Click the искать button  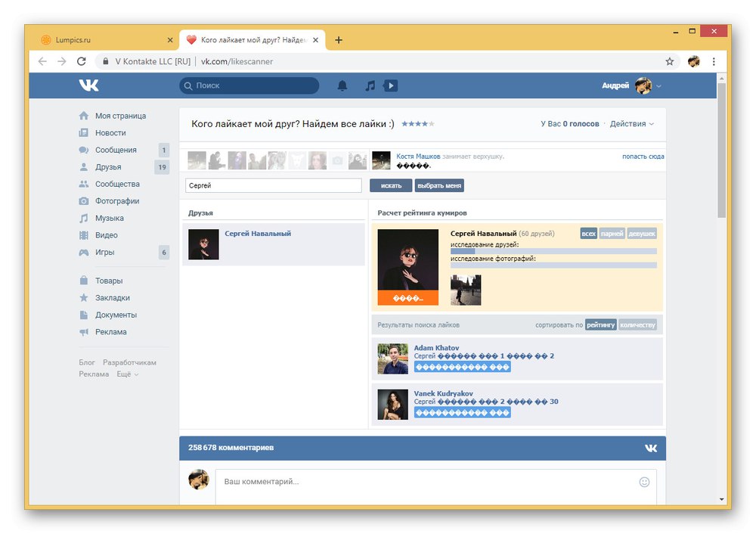[391, 186]
